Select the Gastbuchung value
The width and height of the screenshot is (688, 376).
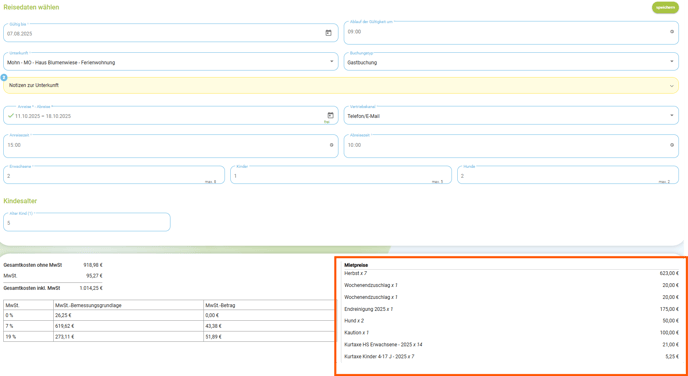tap(362, 62)
